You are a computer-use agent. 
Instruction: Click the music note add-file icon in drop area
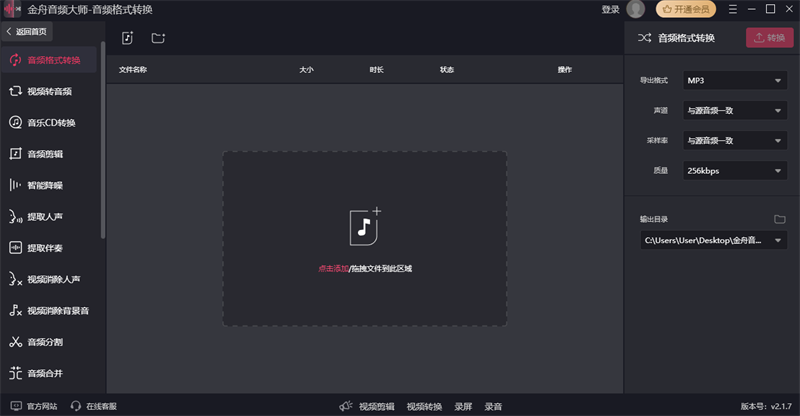[365, 226]
